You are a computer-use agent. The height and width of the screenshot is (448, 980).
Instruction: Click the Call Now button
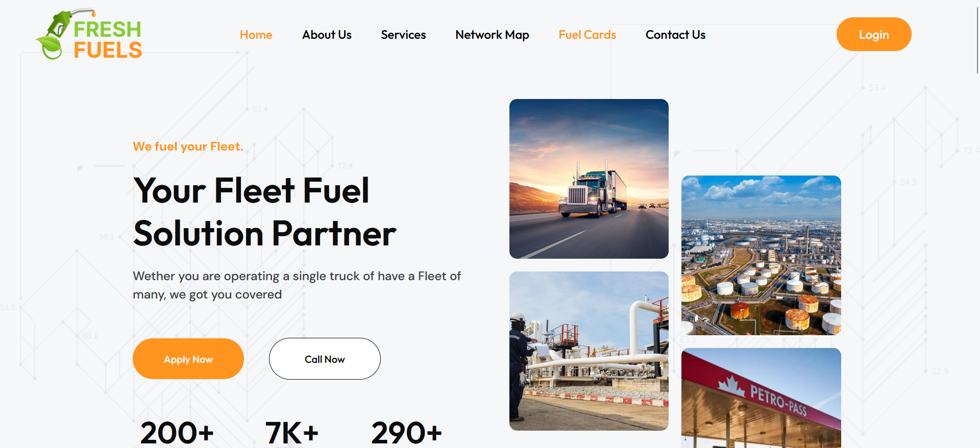(x=325, y=359)
